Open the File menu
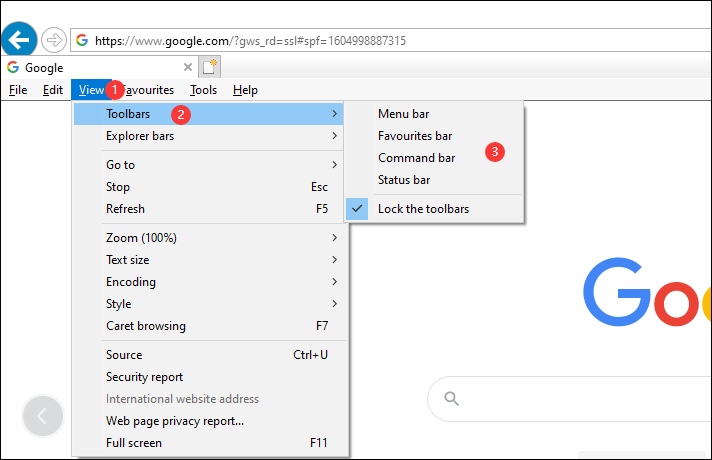The height and width of the screenshot is (460, 712). click(x=18, y=90)
